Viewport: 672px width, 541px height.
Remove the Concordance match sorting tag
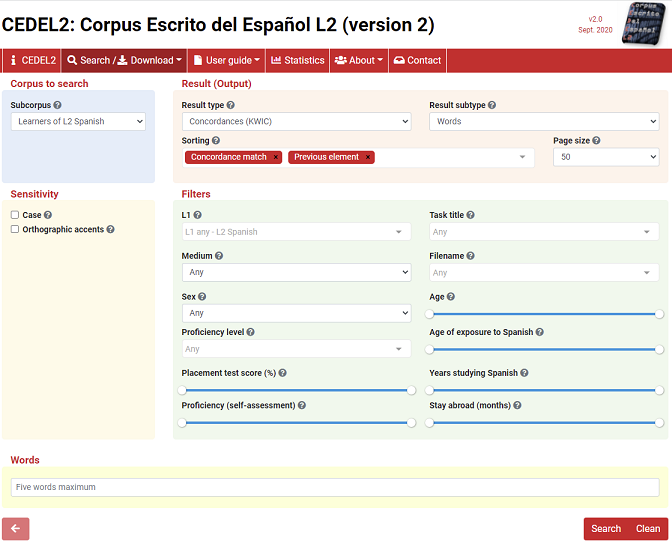tap(276, 157)
